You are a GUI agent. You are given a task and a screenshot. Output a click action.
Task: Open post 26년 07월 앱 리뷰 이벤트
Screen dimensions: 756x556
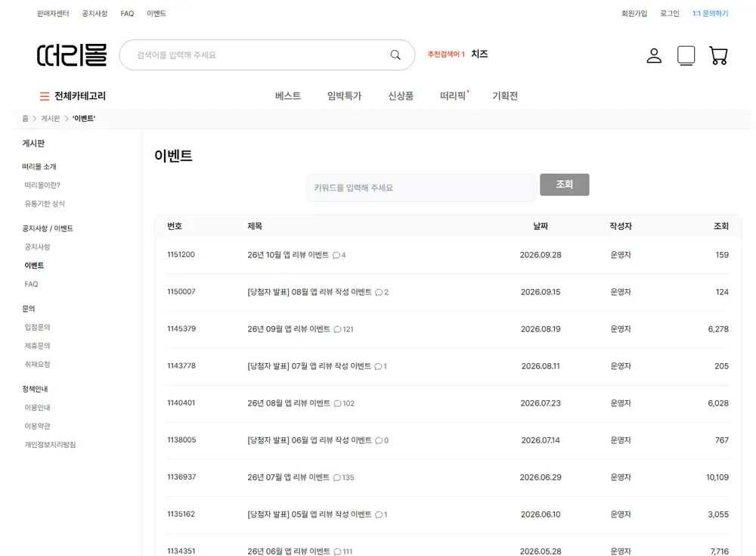tap(288, 477)
